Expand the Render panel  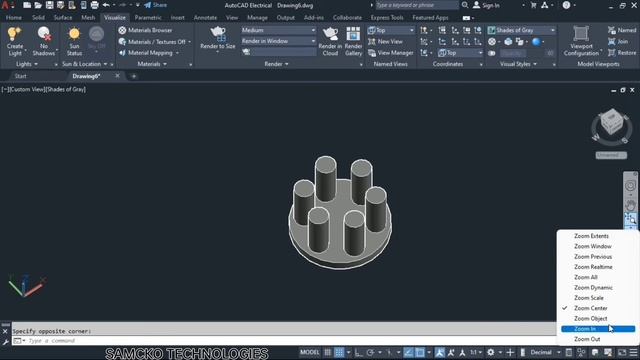point(276,64)
